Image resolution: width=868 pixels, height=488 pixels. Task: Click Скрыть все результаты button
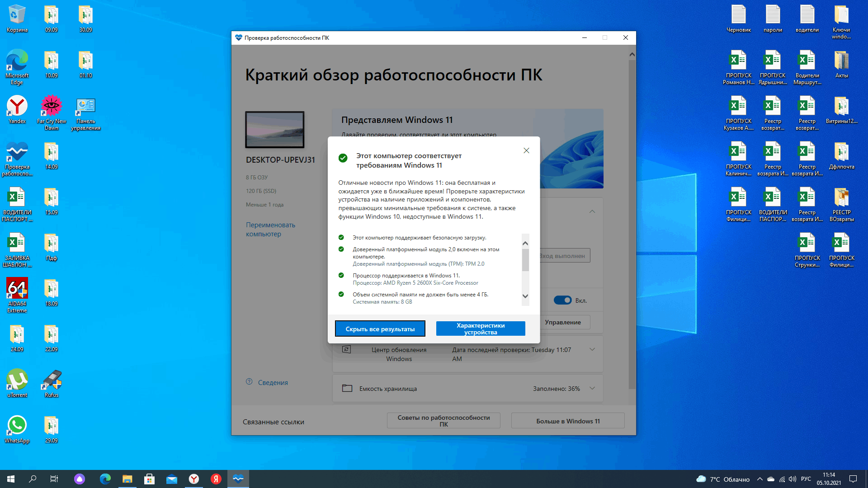click(380, 328)
